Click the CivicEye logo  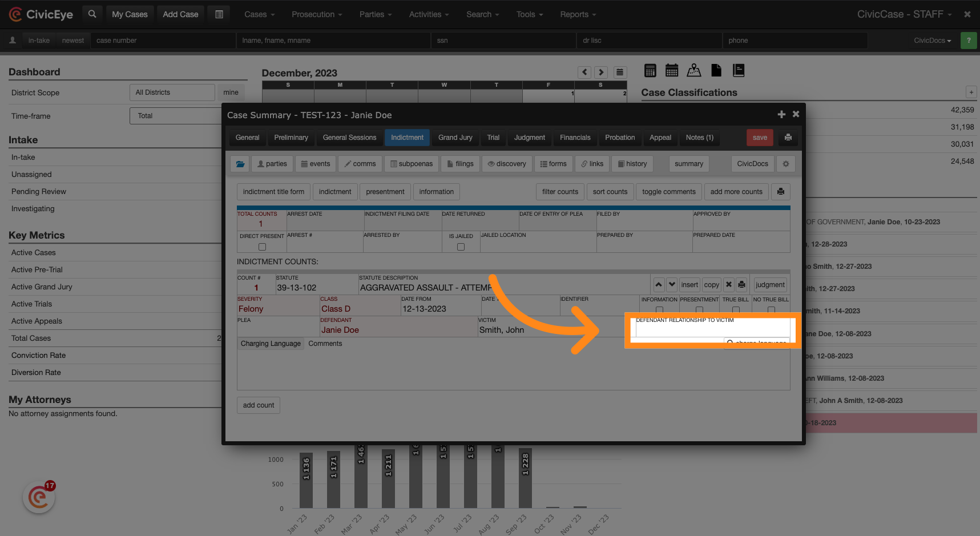pyautogui.click(x=41, y=14)
